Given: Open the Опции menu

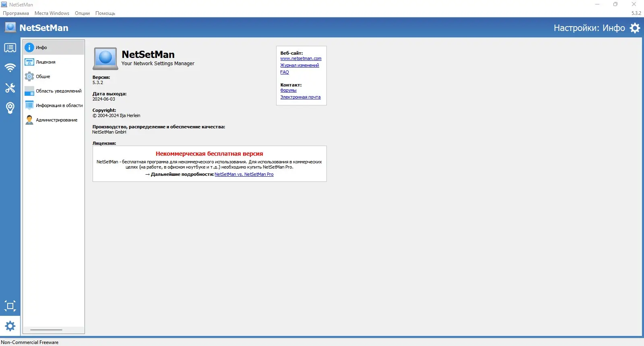Looking at the screenshot, I should pyautogui.click(x=82, y=13).
